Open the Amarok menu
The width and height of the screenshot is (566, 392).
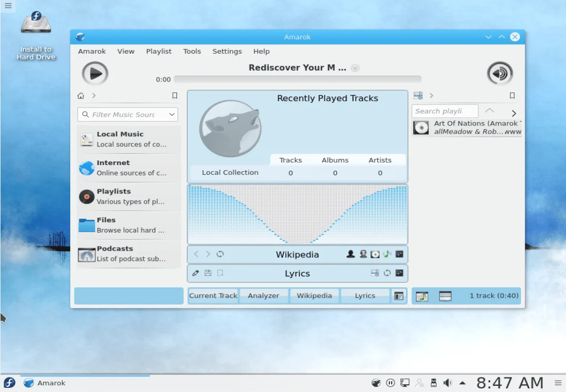tap(92, 51)
